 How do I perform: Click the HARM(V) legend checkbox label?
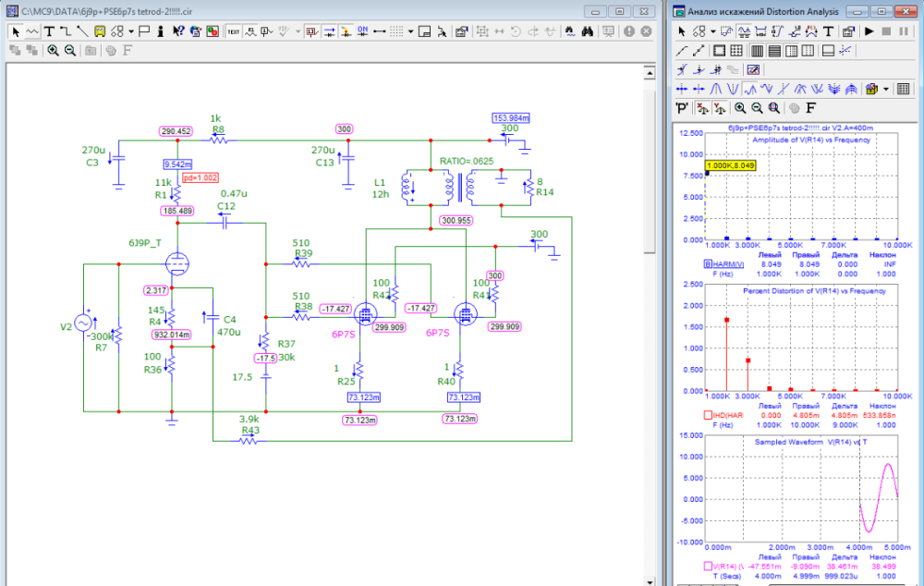tap(727, 264)
